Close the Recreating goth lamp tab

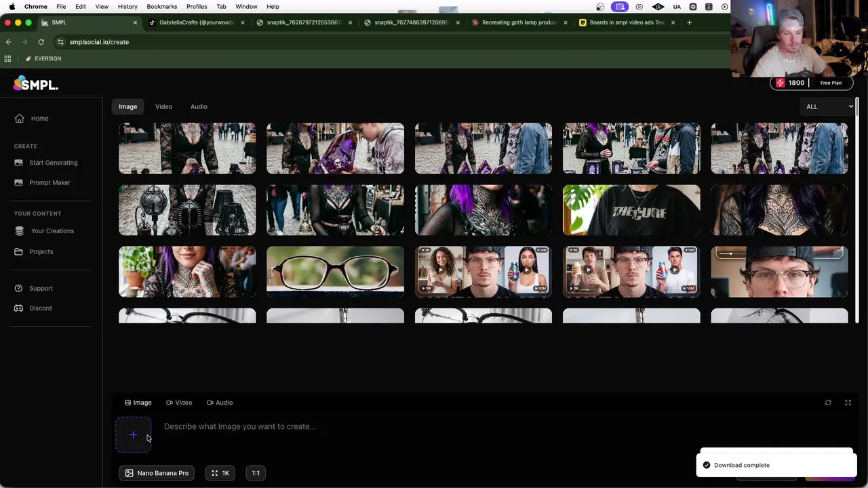click(565, 22)
